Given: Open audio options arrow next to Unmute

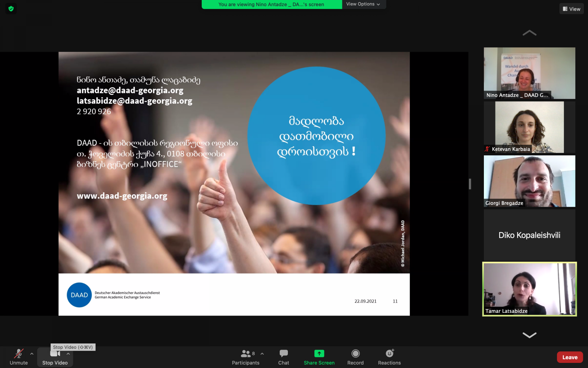Looking at the screenshot, I should [x=32, y=354].
